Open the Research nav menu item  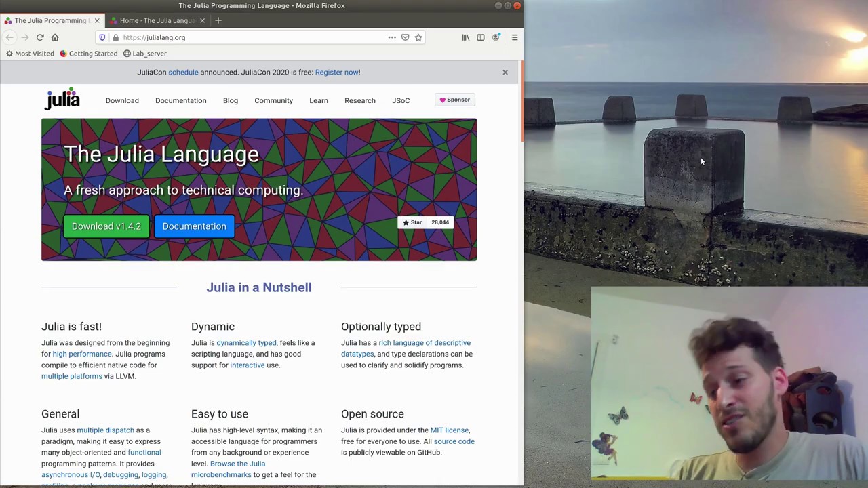(x=360, y=100)
